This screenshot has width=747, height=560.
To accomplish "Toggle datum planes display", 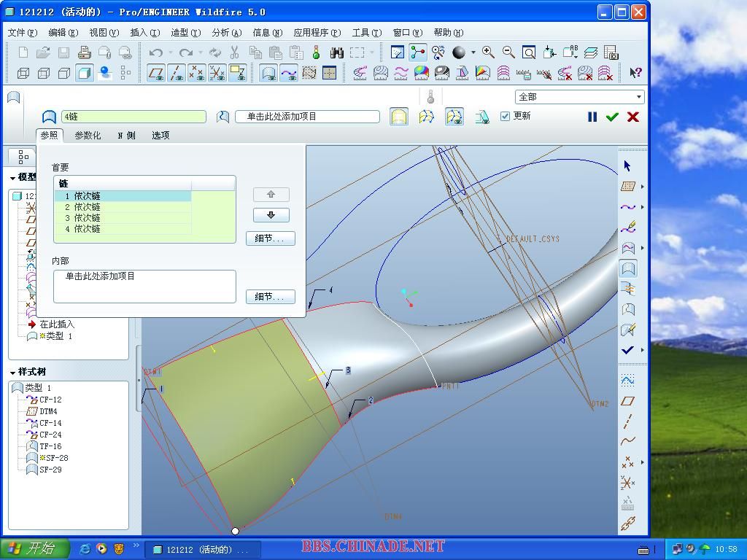I will [x=156, y=73].
